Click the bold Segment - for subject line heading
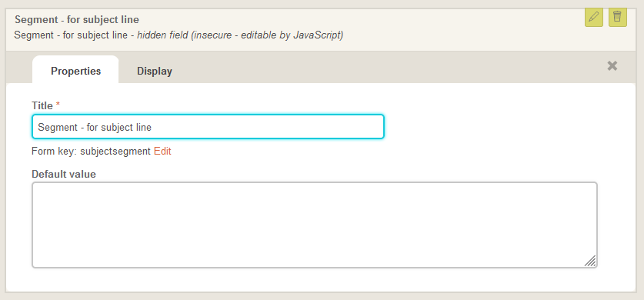644x300 pixels. pos(77,19)
